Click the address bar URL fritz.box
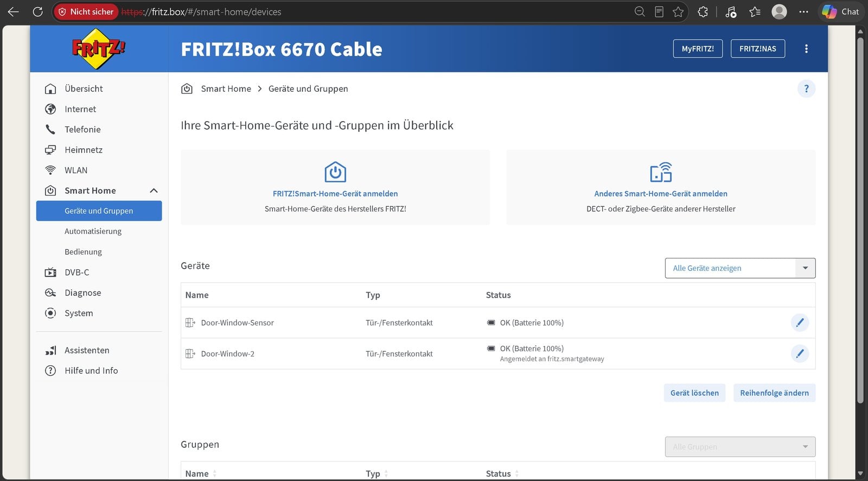Viewport: 868px width, 481px height. [x=201, y=11]
